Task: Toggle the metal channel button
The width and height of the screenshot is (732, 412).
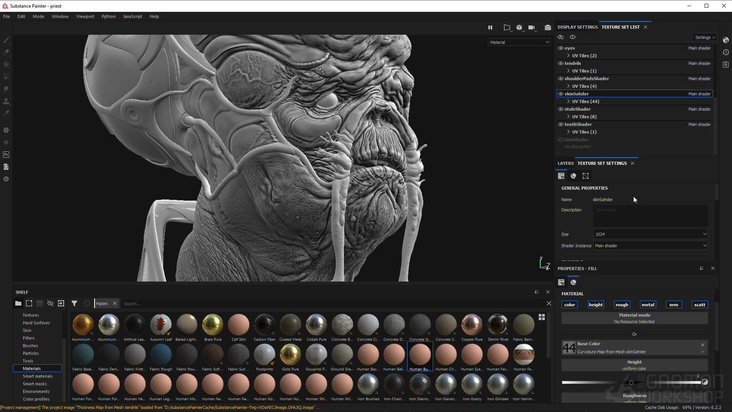Action: 648,305
